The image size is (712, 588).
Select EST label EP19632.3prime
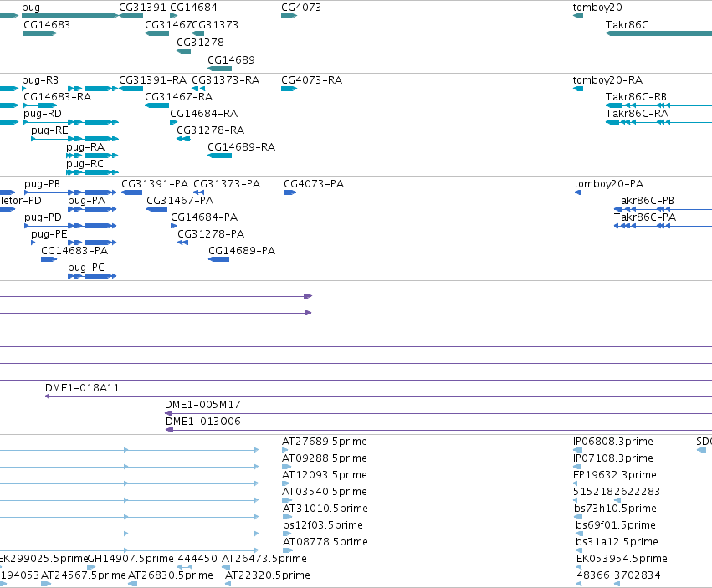pos(615,475)
